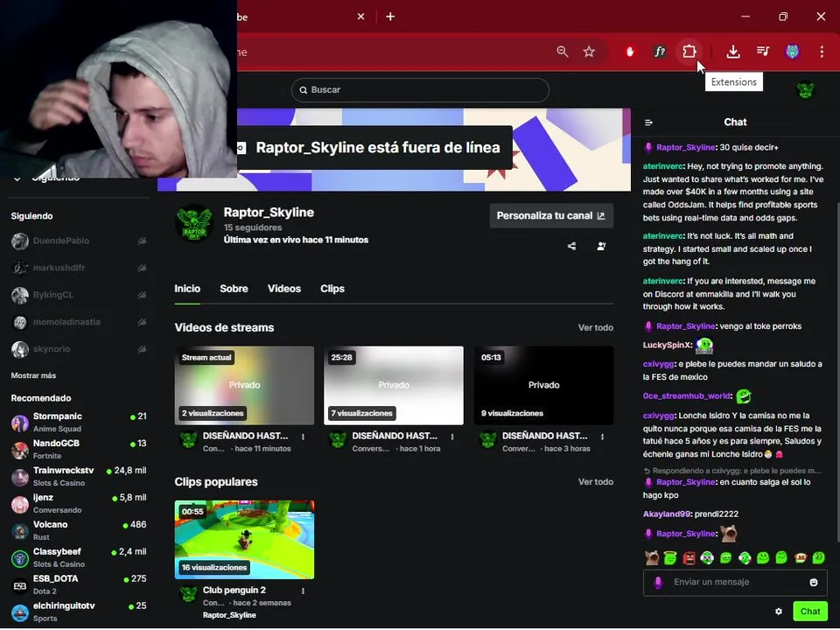Open the 05:13 private video thumbnail
The image size is (840, 630).
(x=543, y=386)
